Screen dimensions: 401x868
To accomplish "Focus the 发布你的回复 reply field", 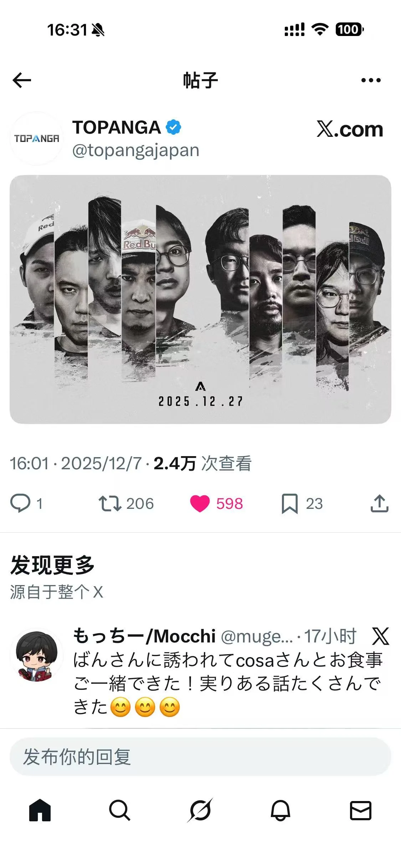I will (x=200, y=756).
